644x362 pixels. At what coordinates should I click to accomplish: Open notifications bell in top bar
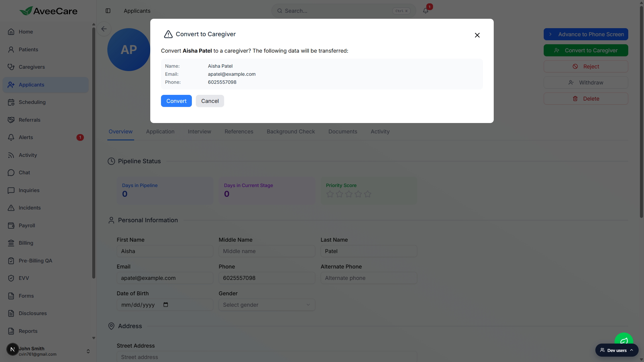point(426,10)
